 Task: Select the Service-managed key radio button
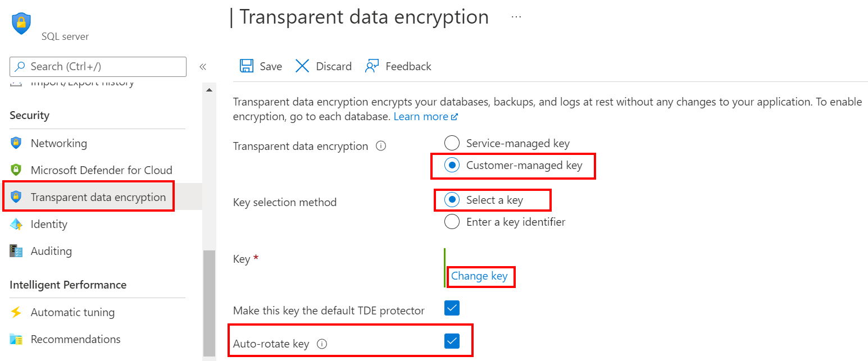(452, 143)
